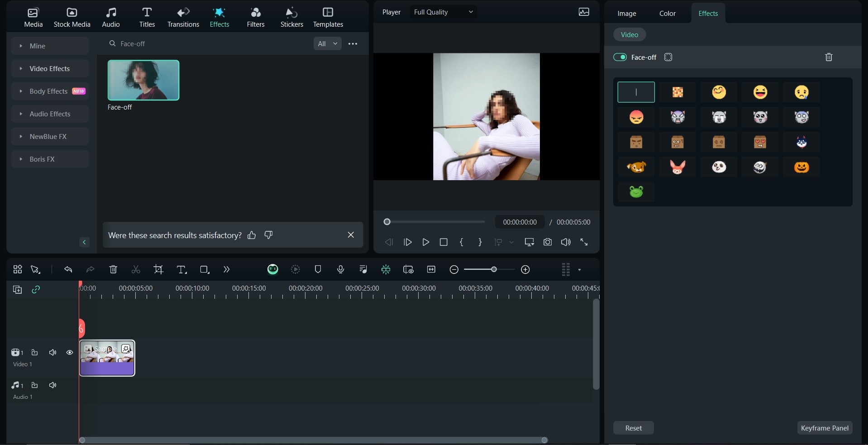Screen dimensions: 868x445
Task: Click the timeline zoom slider
Action: pos(489,269)
